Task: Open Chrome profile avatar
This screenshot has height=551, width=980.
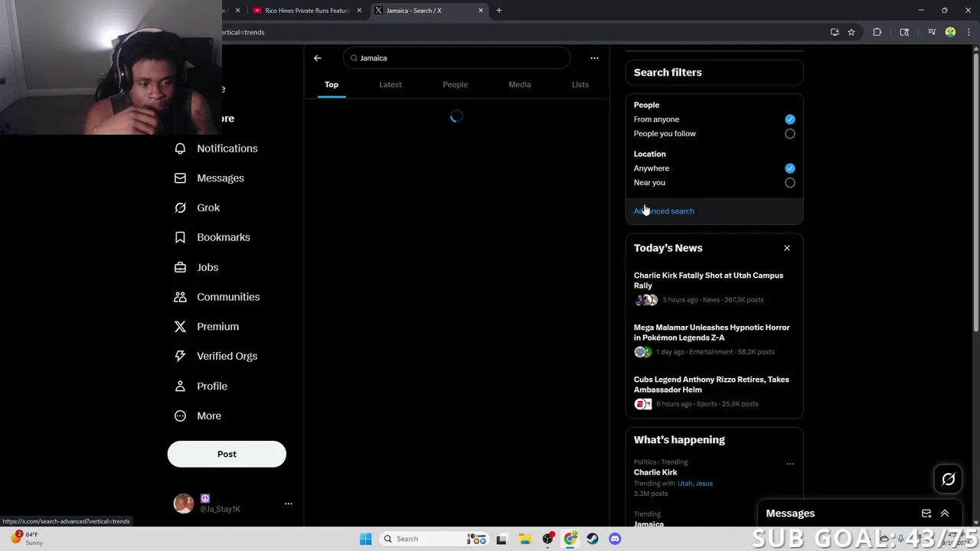Action: click(x=950, y=32)
